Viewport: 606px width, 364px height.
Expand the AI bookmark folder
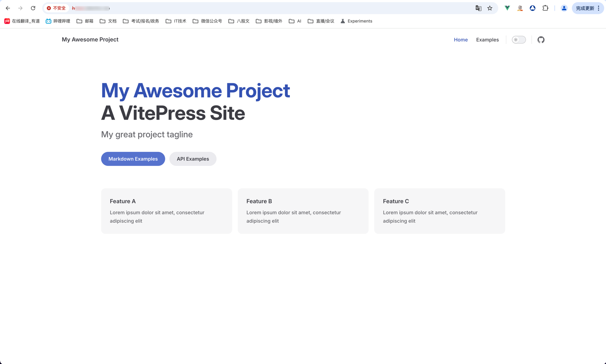pyautogui.click(x=295, y=21)
